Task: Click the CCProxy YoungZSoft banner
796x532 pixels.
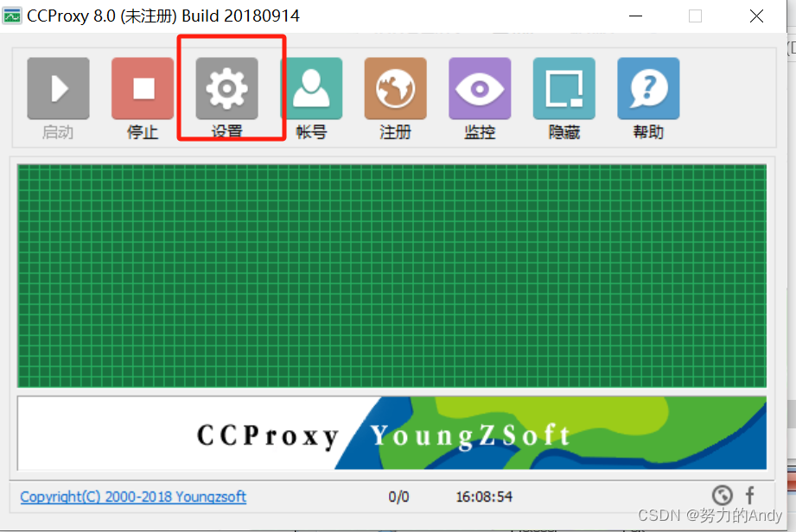Action: (392, 433)
